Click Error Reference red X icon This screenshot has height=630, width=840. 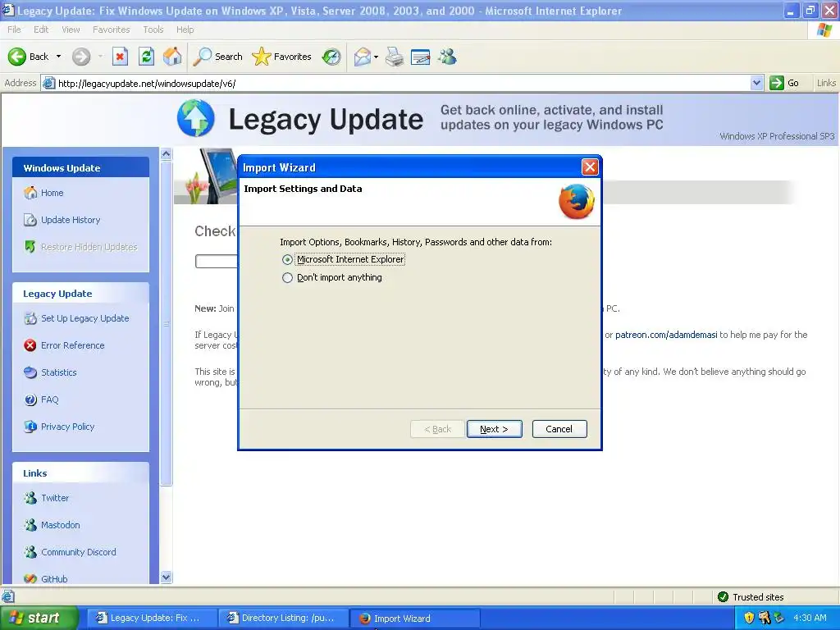(30, 345)
